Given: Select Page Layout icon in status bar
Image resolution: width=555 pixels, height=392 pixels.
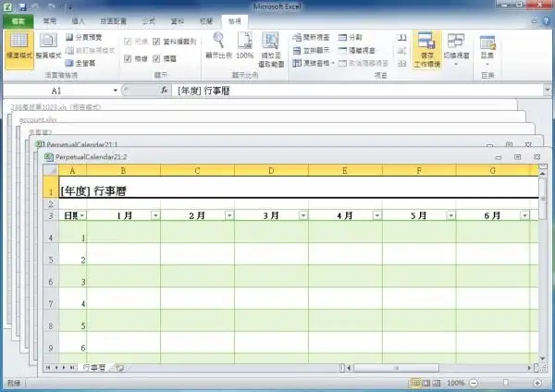Looking at the screenshot, I should (x=426, y=383).
